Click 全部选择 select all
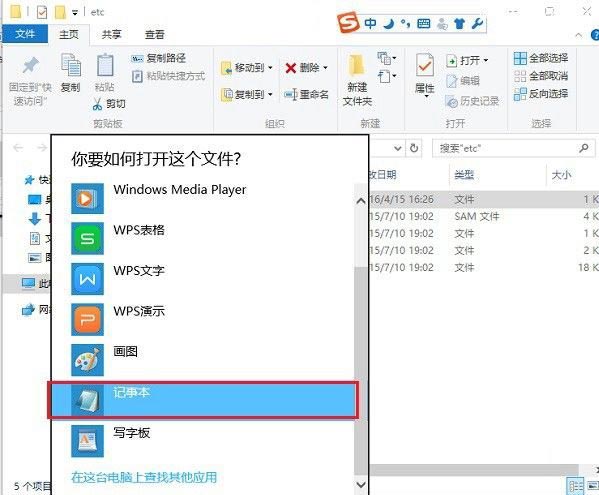The image size is (599, 495). pos(541,58)
